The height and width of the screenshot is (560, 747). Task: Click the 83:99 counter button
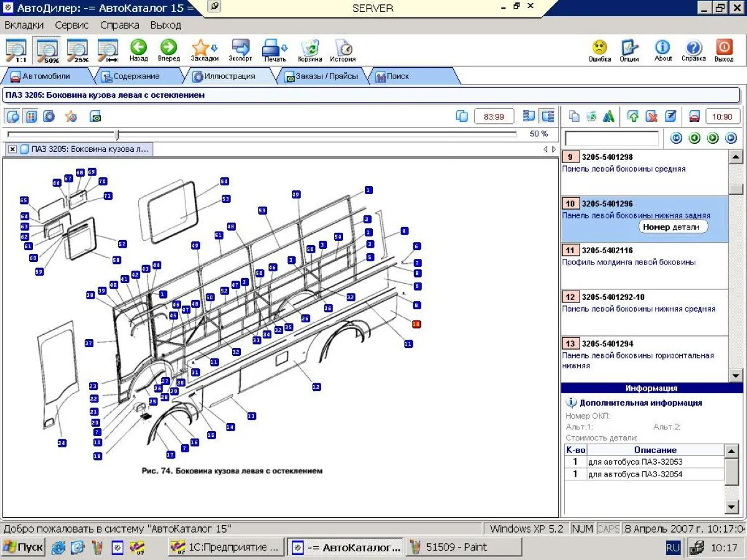(494, 116)
